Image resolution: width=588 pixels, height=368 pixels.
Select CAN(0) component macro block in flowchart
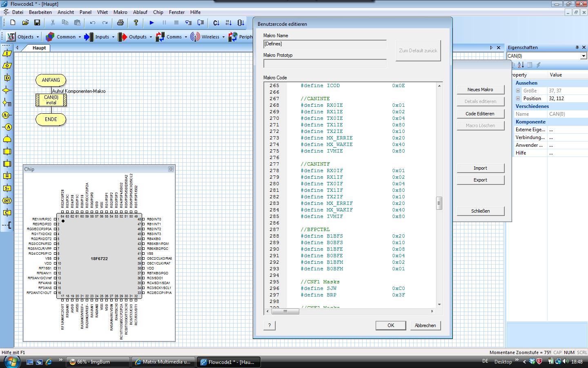(51, 100)
